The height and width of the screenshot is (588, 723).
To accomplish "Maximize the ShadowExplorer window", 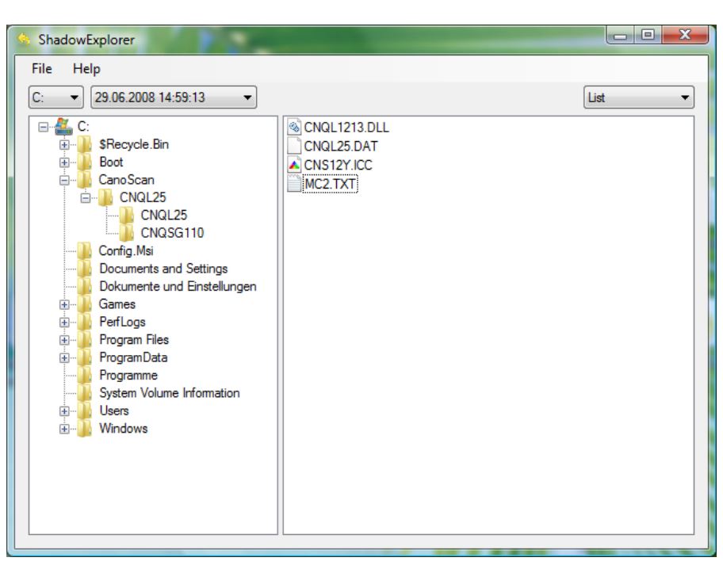I will [648, 35].
